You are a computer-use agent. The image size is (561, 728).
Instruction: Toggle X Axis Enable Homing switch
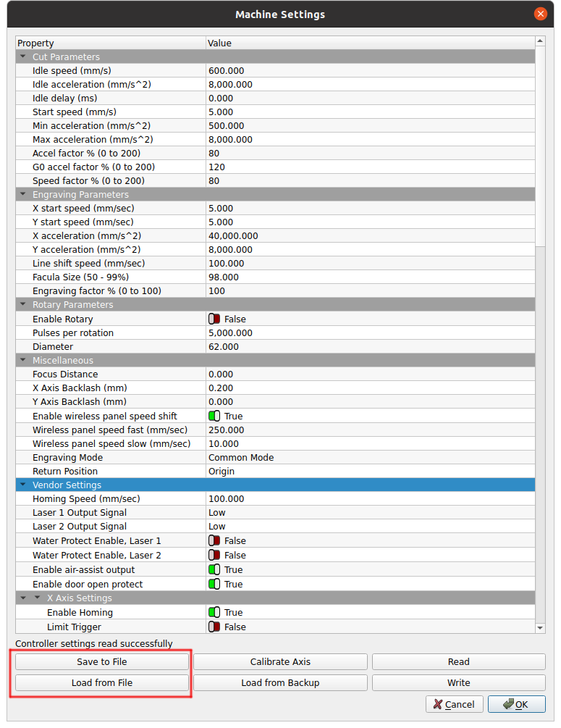pos(214,613)
